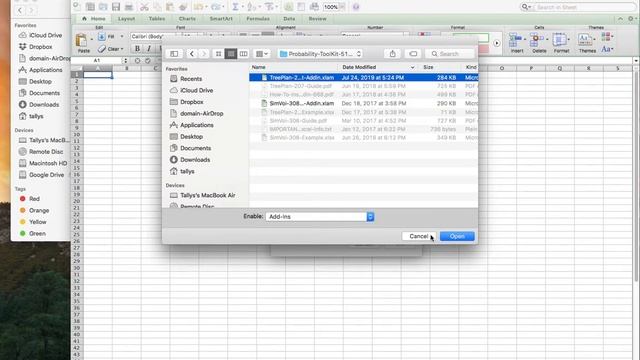
Task: Switch to the Layout ribbon tab
Action: [x=126, y=19]
